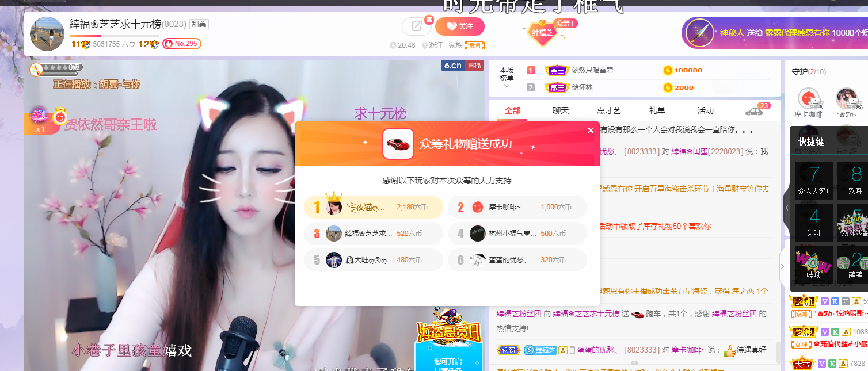Click the car icon with 23 badge
This screenshot has width=868, height=371.
pyautogui.click(x=755, y=111)
